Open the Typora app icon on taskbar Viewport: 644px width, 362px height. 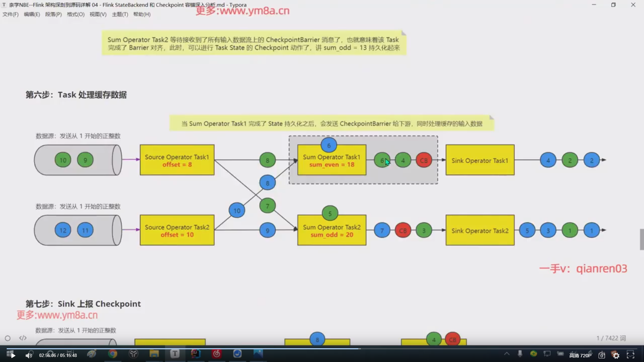175,354
